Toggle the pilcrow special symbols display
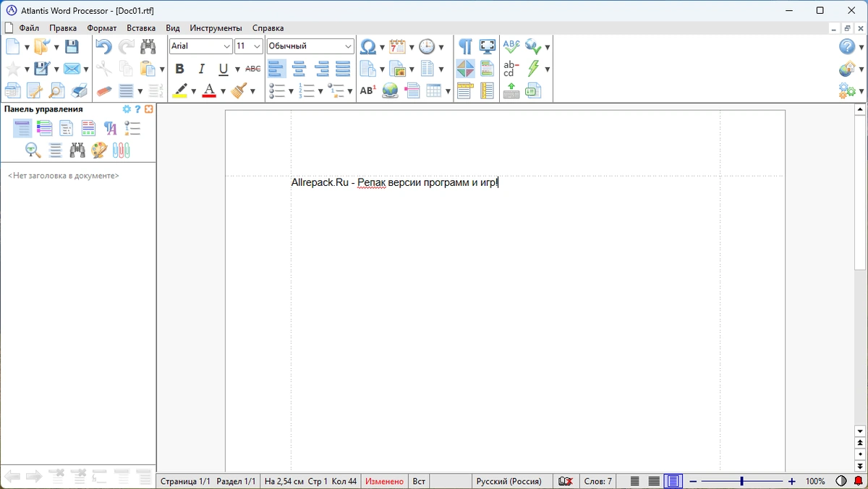 tap(466, 46)
